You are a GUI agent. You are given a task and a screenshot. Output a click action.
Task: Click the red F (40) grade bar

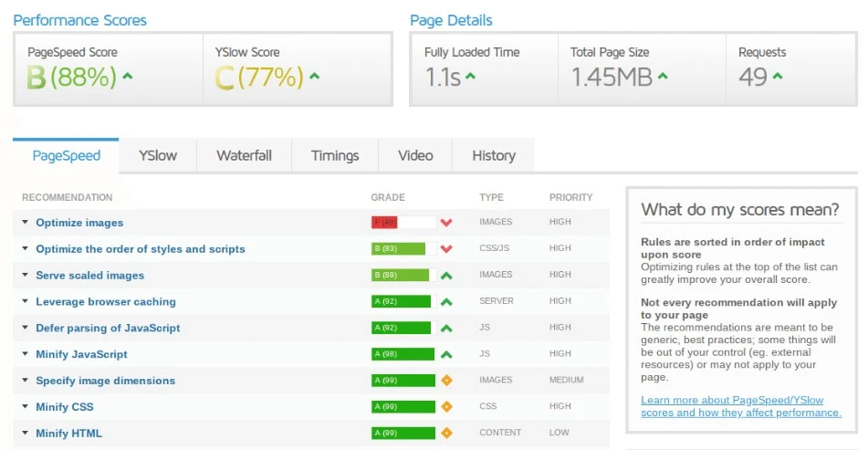point(385,223)
